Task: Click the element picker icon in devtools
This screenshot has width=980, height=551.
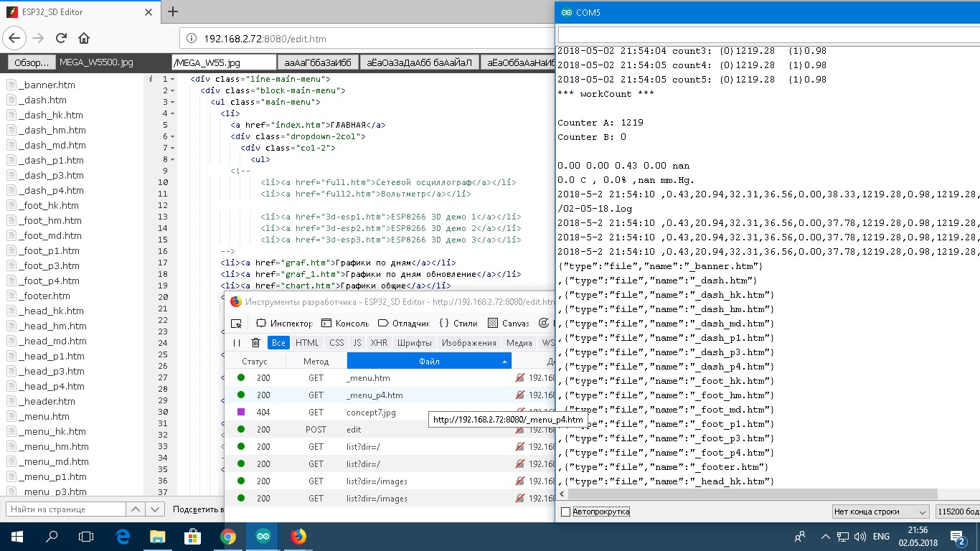Action: [x=236, y=324]
